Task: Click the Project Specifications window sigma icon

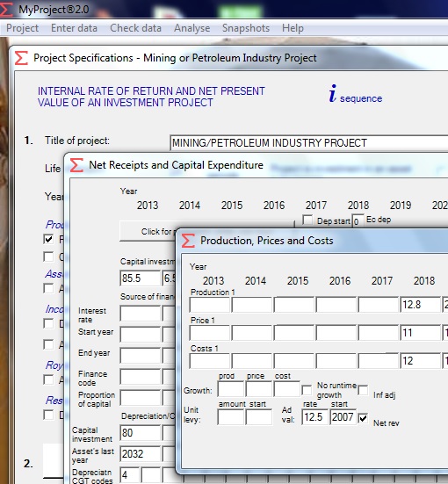Action: 21,58
